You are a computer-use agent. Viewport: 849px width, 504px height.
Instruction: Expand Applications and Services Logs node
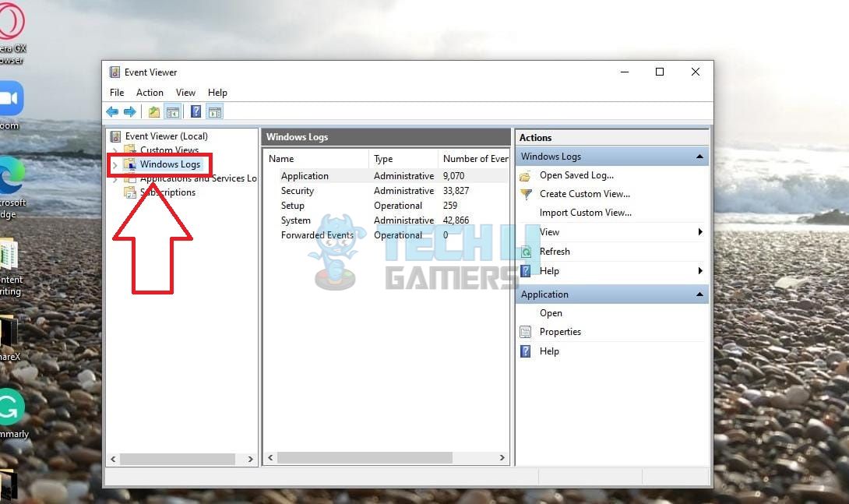[x=114, y=178]
